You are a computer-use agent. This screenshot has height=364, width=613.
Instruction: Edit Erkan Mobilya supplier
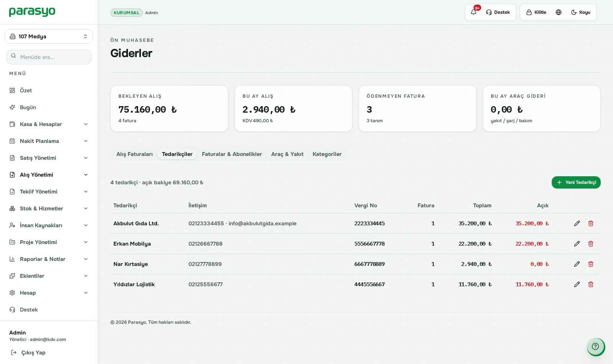click(577, 244)
